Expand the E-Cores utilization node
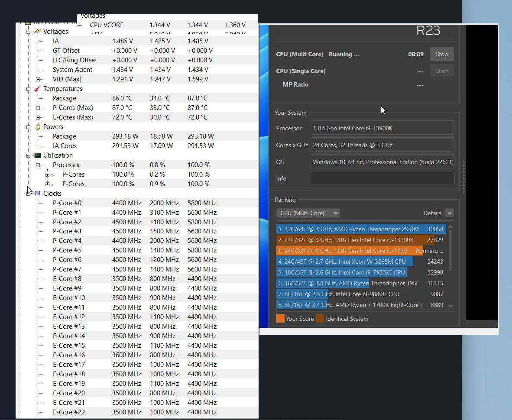The height and width of the screenshot is (420, 512). pos(47,184)
